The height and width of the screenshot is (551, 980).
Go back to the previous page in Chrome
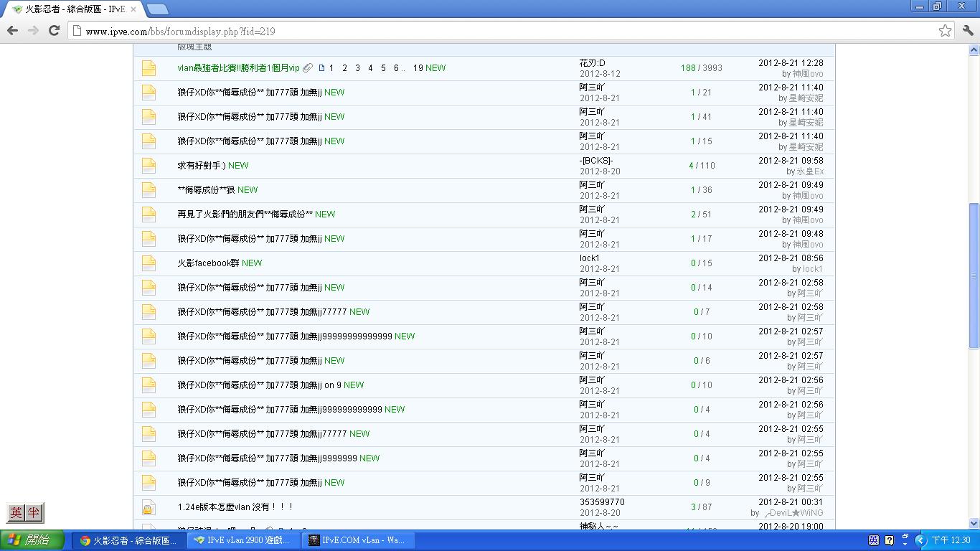pos(12,30)
